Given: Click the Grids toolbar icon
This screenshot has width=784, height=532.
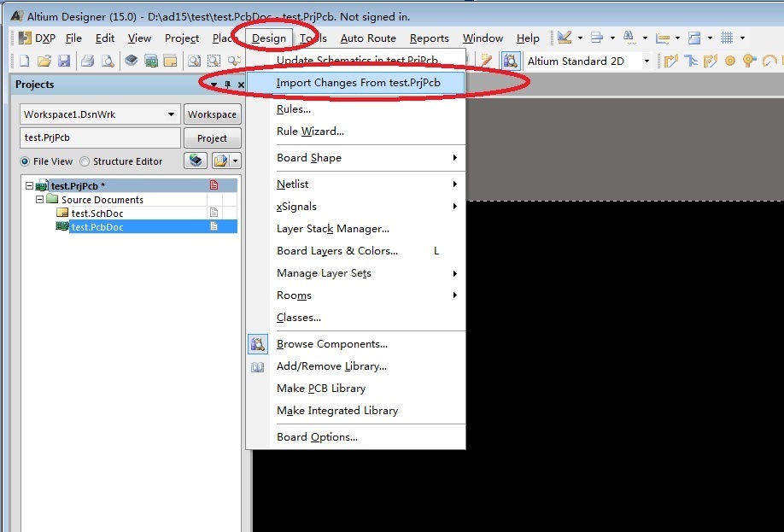Looking at the screenshot, I should [727, 38].
